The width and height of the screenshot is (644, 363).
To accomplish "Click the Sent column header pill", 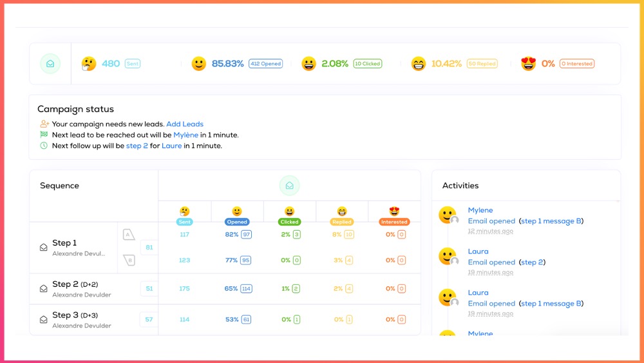I will pyautogui.click(x=184, y=222).
